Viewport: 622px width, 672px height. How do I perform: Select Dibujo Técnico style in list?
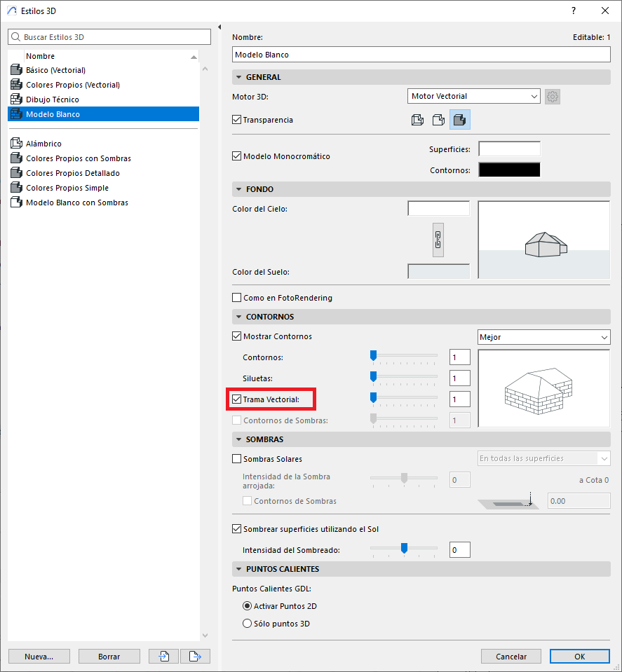point(53,100)
